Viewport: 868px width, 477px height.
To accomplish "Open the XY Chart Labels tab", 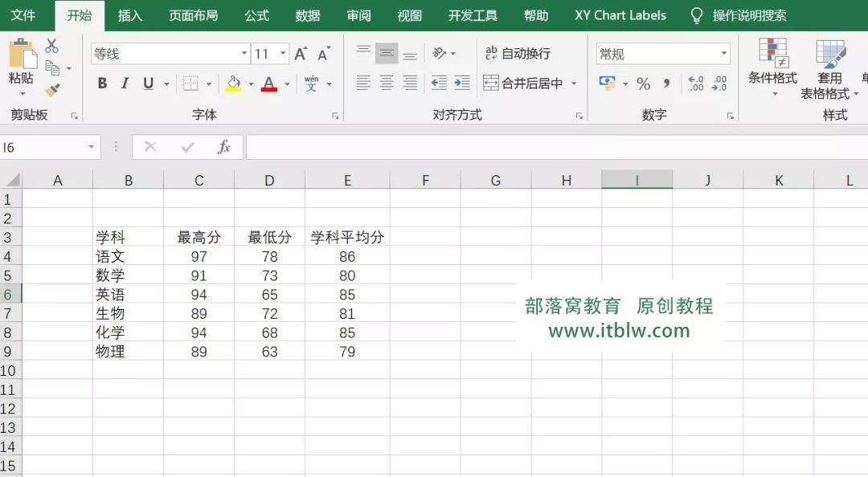I will coord(620,15).
